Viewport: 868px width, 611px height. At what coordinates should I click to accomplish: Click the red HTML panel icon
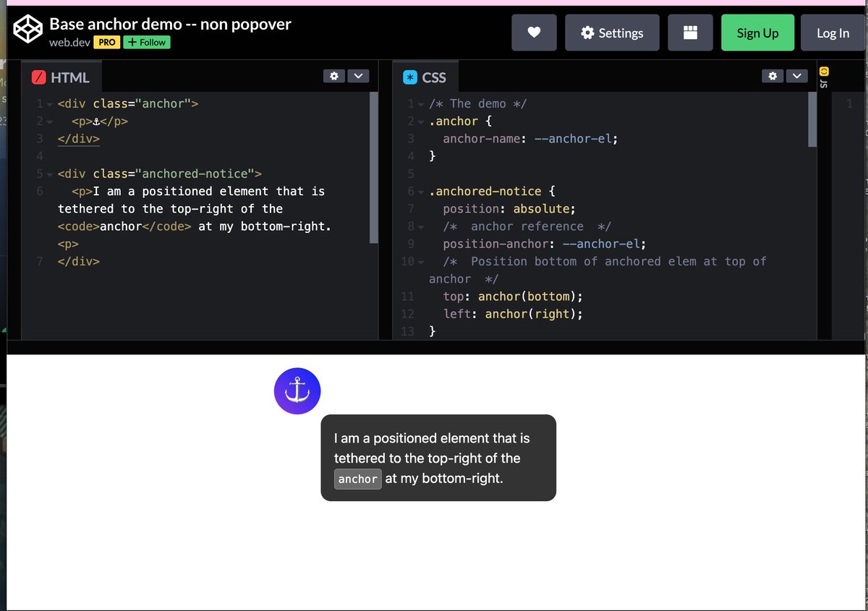40,75
